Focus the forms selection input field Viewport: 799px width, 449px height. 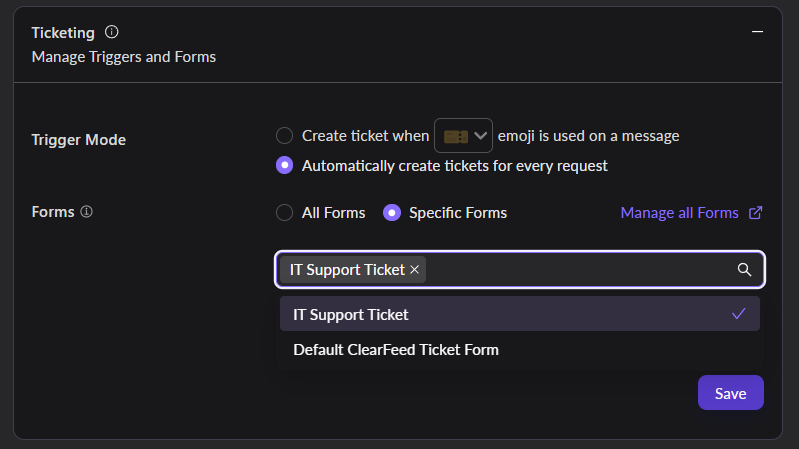(x=580, y=269)
